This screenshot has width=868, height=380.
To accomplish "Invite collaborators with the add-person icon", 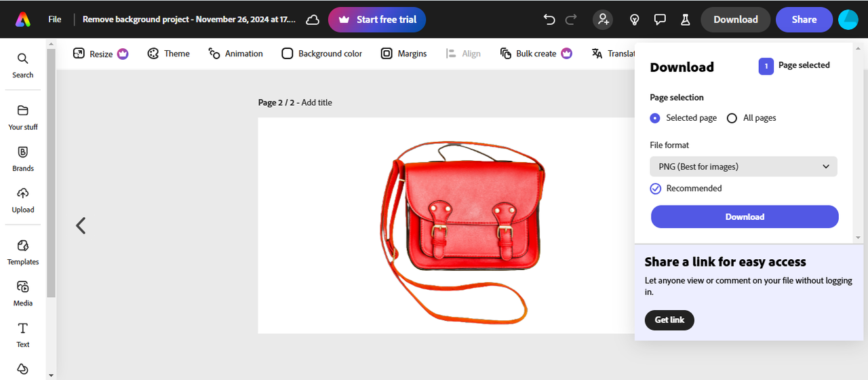I will pos(603,20).
